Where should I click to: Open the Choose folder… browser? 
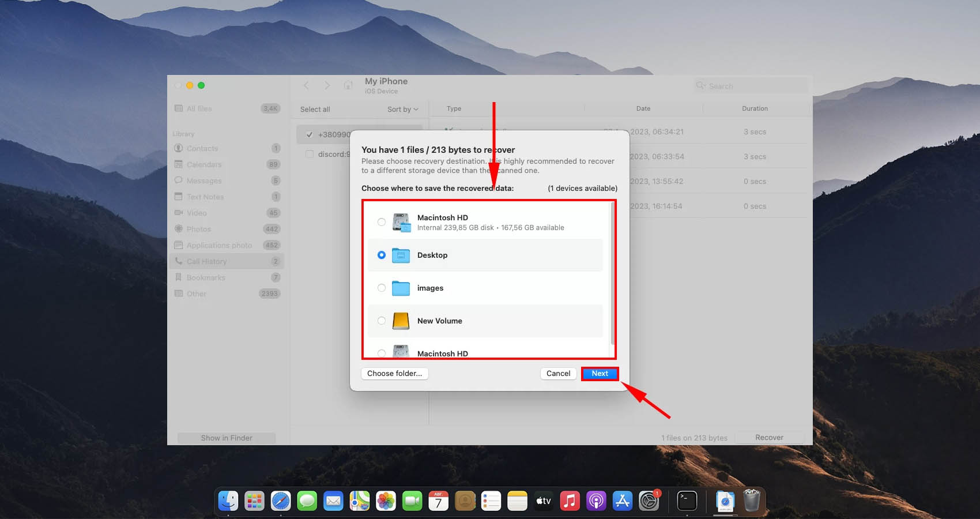(x=394, y=374)
